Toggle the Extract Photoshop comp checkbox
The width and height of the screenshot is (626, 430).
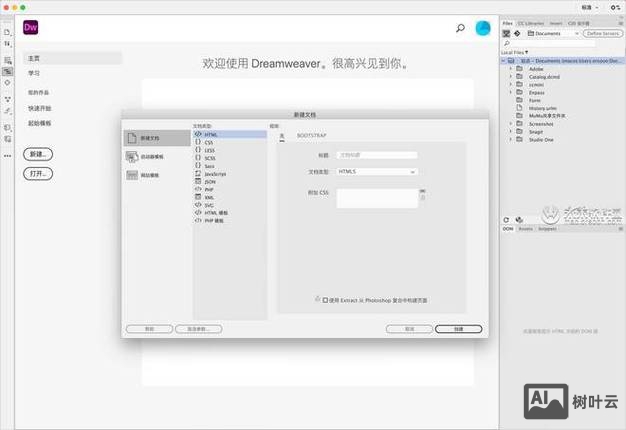click(325, 300)
